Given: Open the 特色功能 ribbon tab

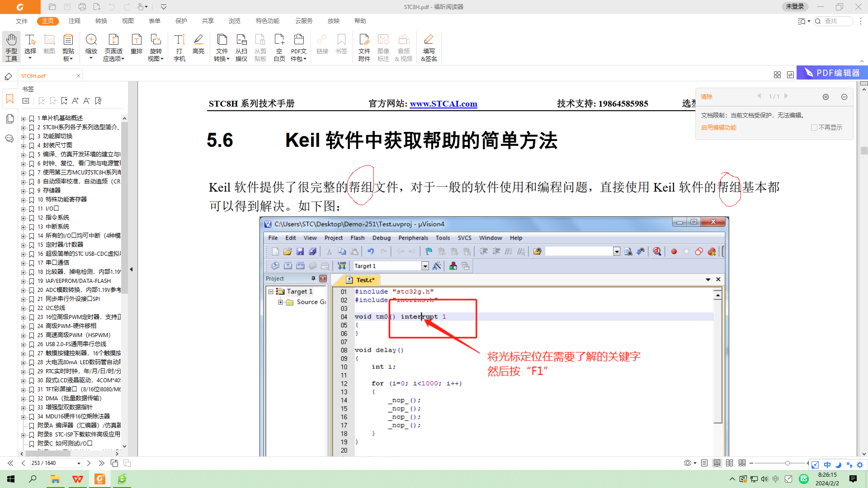Looking at the screenshot, I should pyautogui.click(x=268, y=21).
